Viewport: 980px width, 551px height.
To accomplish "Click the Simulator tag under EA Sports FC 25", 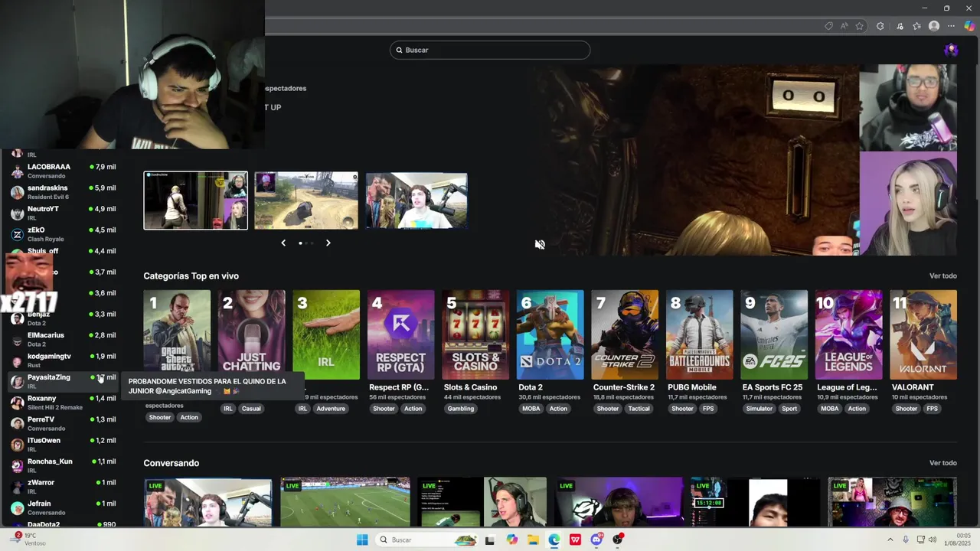I will click(759, 409).
